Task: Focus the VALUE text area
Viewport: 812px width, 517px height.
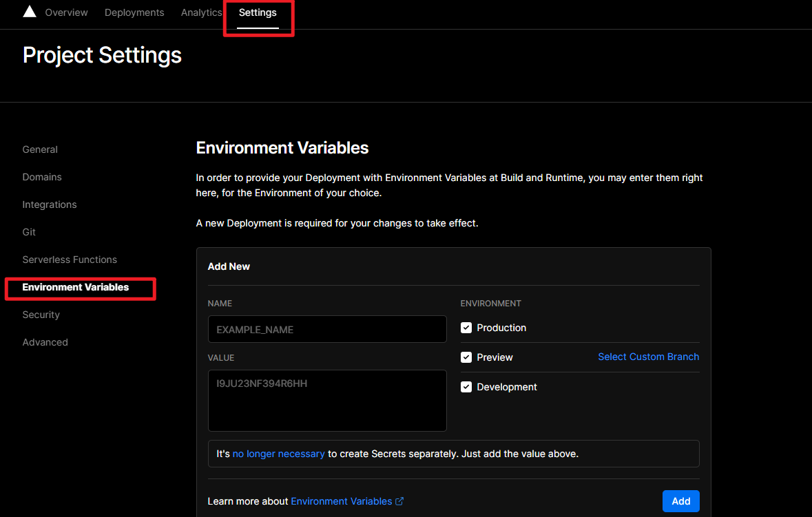Action: click(327, 401)
